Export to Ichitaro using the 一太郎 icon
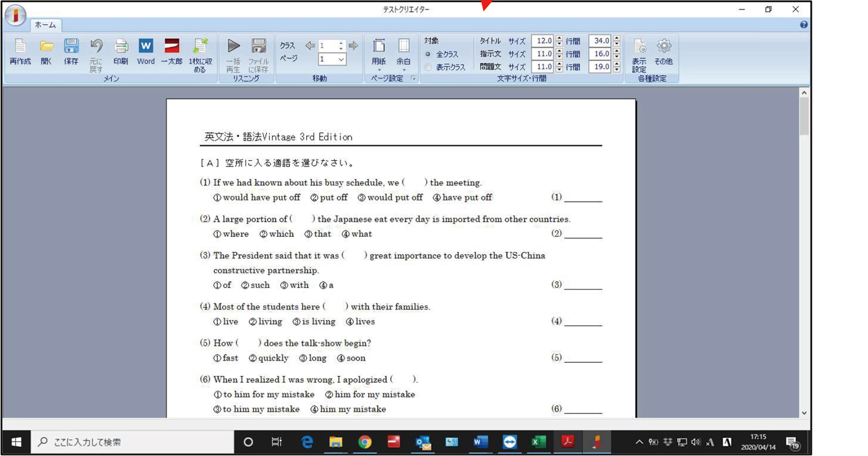 tap(171, 51)
